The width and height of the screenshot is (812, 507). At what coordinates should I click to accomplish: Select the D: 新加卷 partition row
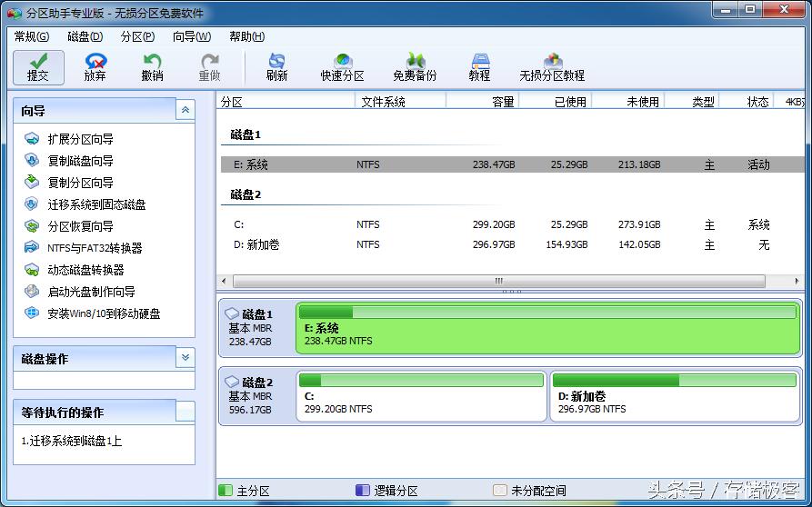pos(513,244)
